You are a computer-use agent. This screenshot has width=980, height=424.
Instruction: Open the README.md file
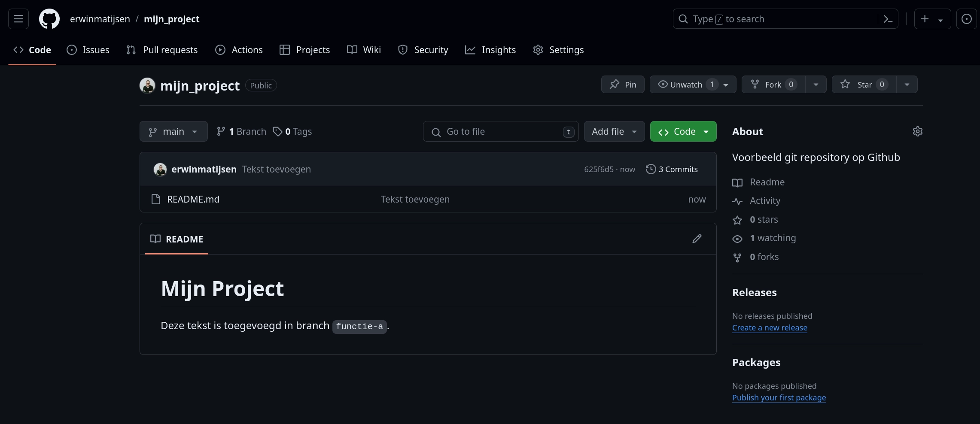click(x=193, y=199)
